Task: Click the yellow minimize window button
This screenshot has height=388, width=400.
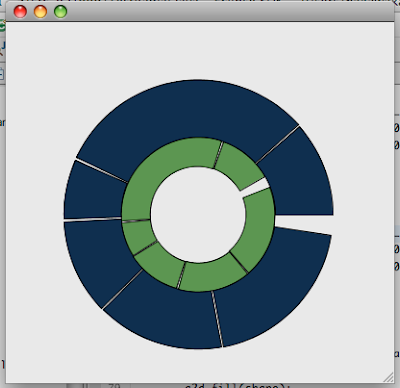Action: (40, 12)
